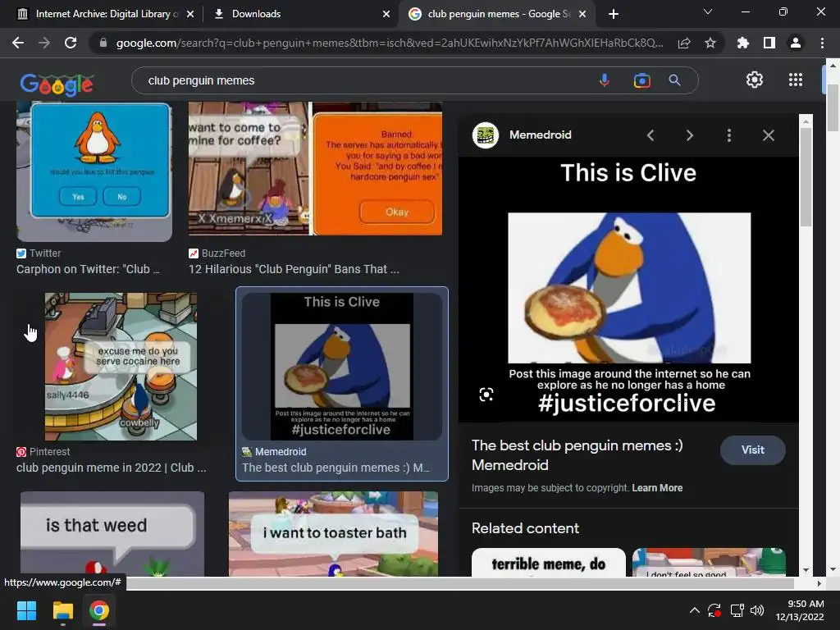Viewport: 840px width, 630px height.
Task: Open BuzzFeed coffee ban image thumbnail
Action: click(x=315, y=168)
